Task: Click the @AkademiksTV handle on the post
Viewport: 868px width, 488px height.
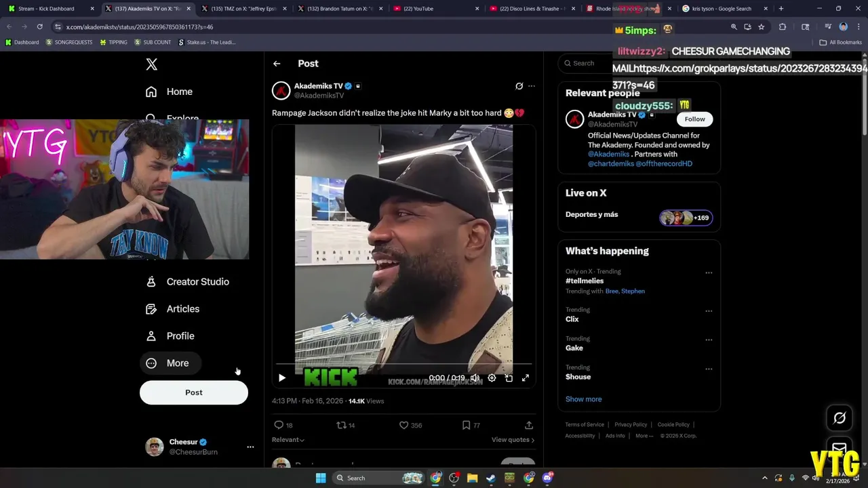Action: [319, 96]
